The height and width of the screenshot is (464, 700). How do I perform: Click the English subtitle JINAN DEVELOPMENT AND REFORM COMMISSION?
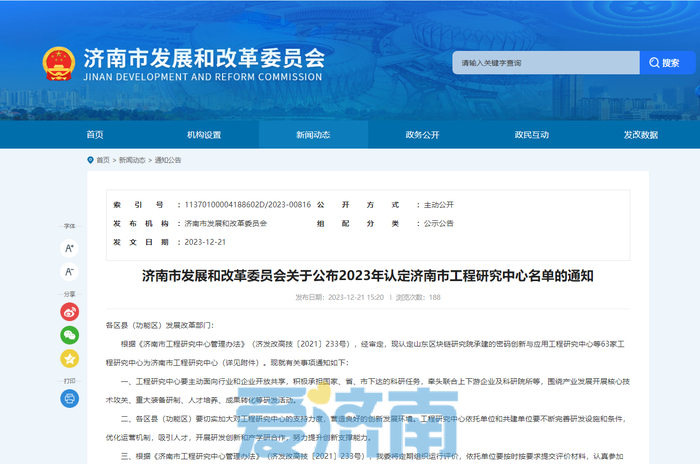click(x=203, y=77)
